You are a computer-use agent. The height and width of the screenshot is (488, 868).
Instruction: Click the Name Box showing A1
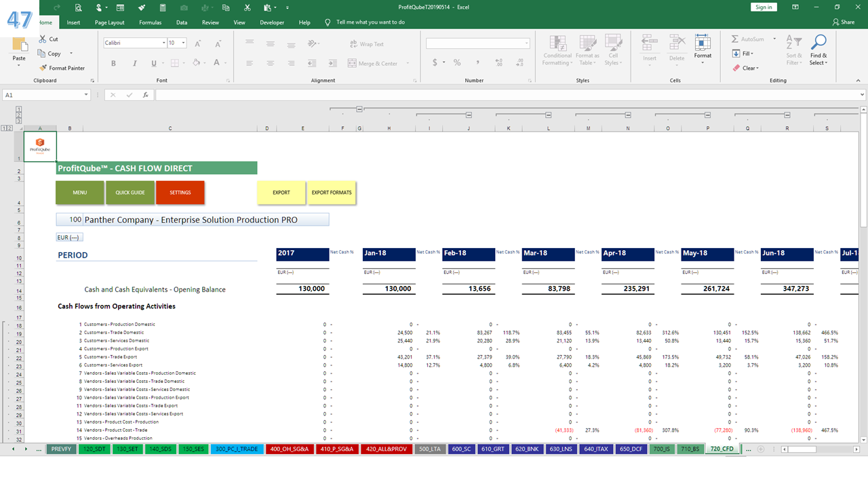(x=47, y=95)
